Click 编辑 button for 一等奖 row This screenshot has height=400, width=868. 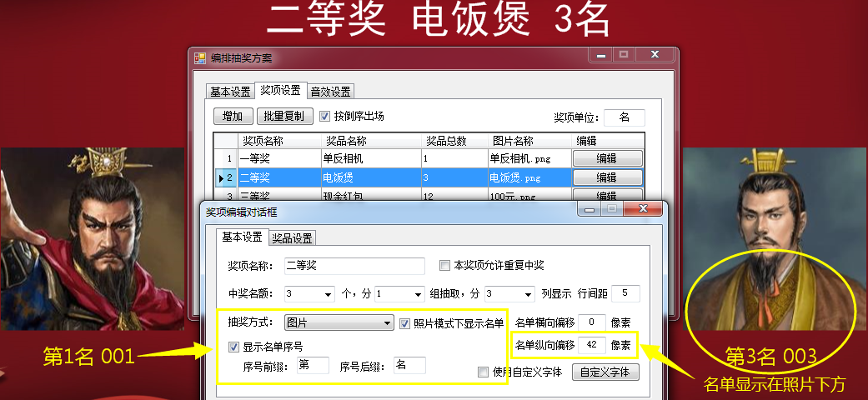(607, 158)
